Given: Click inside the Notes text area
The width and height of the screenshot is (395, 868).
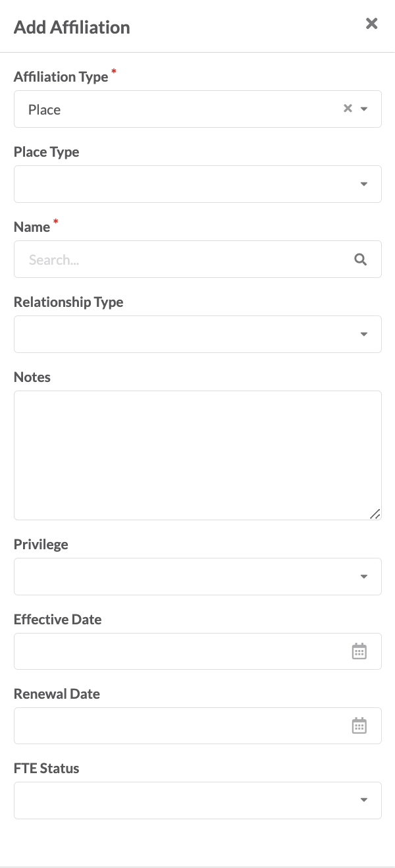Looking at the screenshot, I should click(x=197, y=455).
